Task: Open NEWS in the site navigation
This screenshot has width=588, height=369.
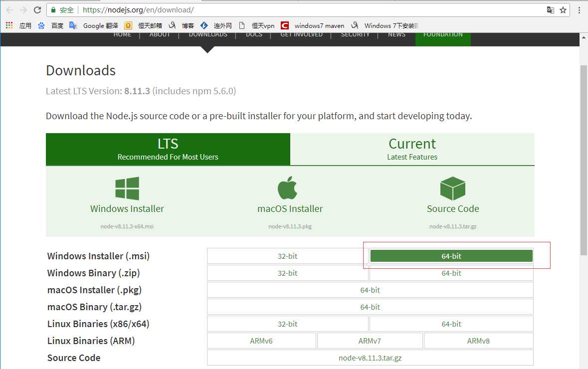Action: click(x=396, y=34)
